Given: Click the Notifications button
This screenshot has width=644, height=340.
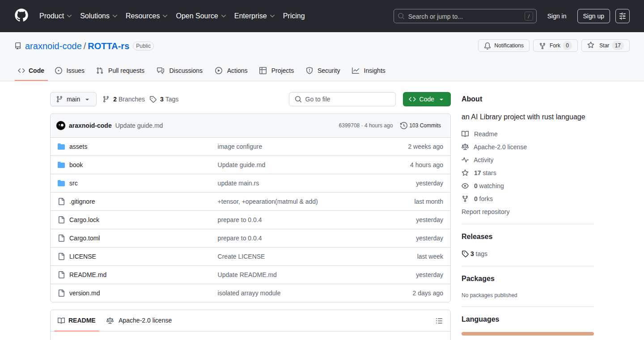Looking at the screenshot, I should pos(504,46).
